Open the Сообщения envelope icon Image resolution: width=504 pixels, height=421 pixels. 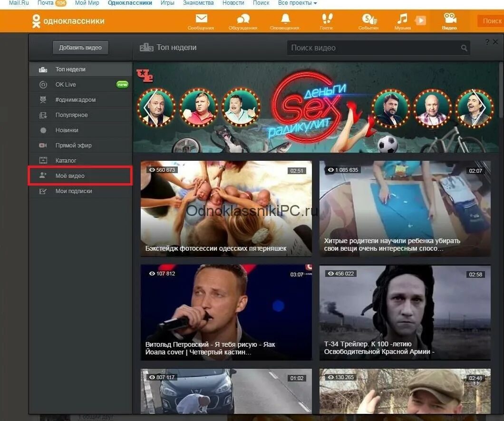click(201, 19)
